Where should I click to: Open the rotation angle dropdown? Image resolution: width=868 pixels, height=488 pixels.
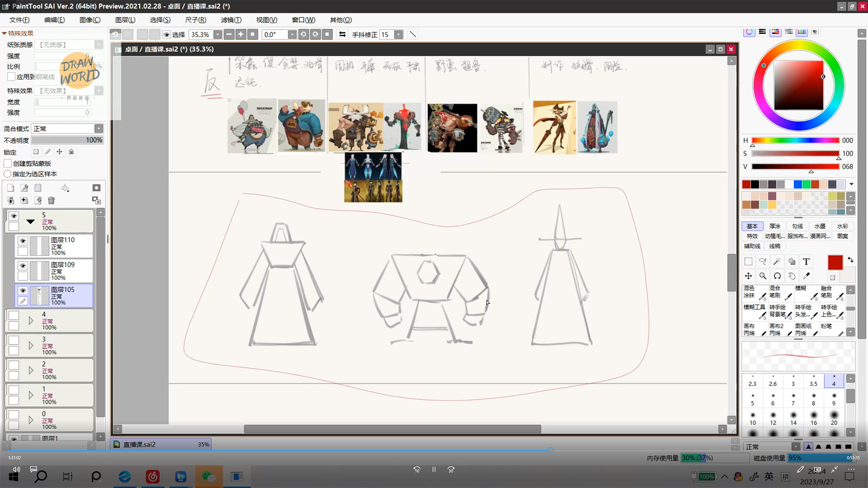coord(292,34)
